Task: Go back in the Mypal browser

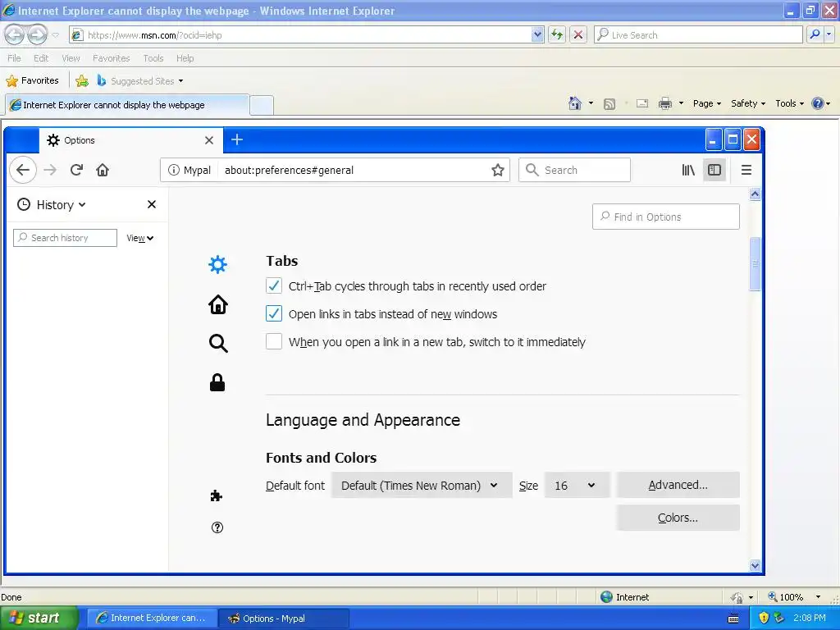Action: (x=23, y=170)
